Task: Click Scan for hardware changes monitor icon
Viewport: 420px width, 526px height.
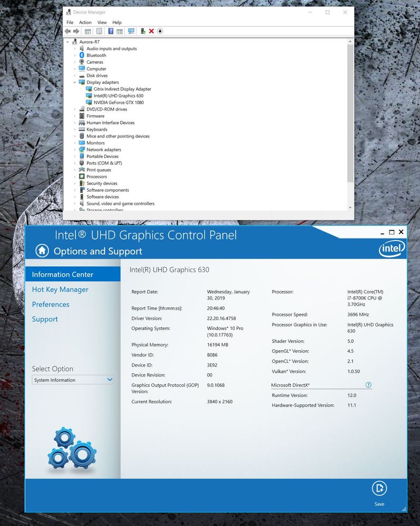Action: click(131, 31)
